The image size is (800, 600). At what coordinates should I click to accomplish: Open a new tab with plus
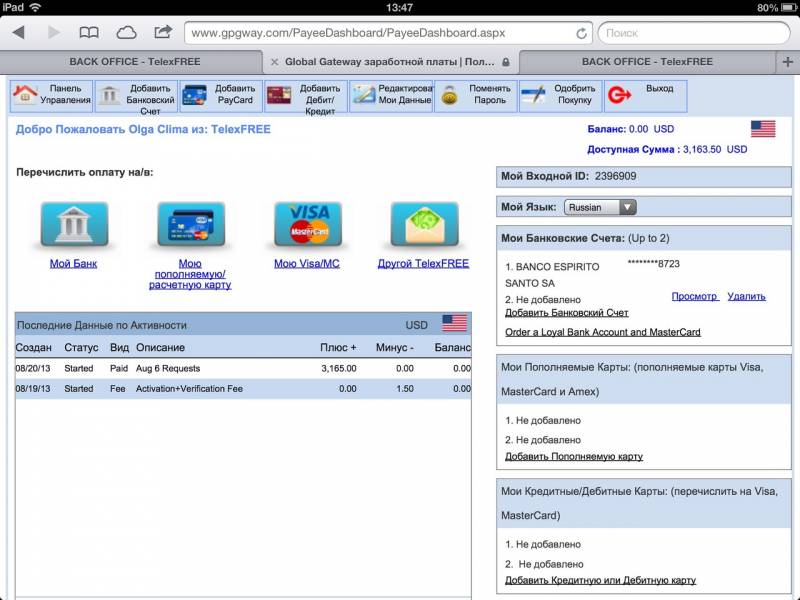coord(788,62)
